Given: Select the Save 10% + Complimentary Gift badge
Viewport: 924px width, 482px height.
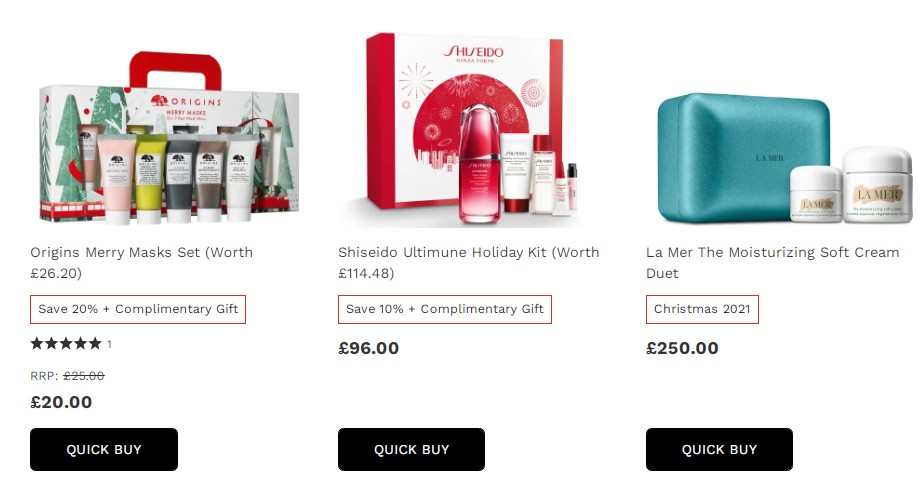Looking at the screenshot, I should click(445, 309).
